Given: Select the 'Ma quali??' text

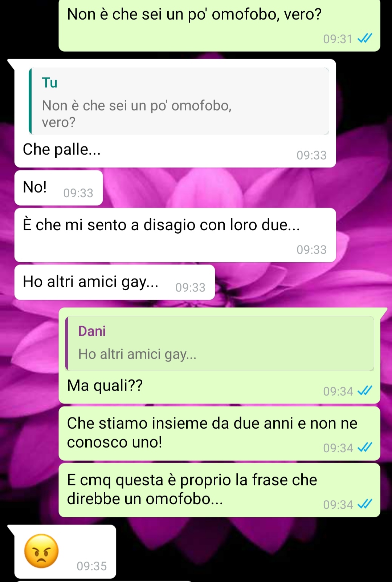Looking at the screenshot, I should tap(105, 385).
